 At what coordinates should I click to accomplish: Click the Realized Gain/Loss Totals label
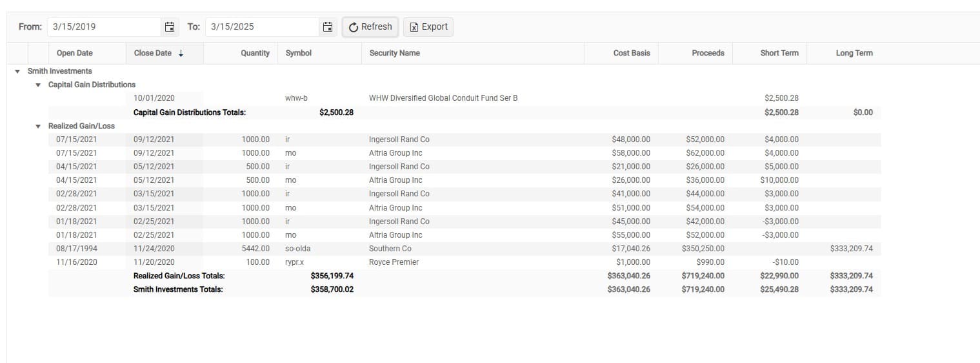coord(179,276)
